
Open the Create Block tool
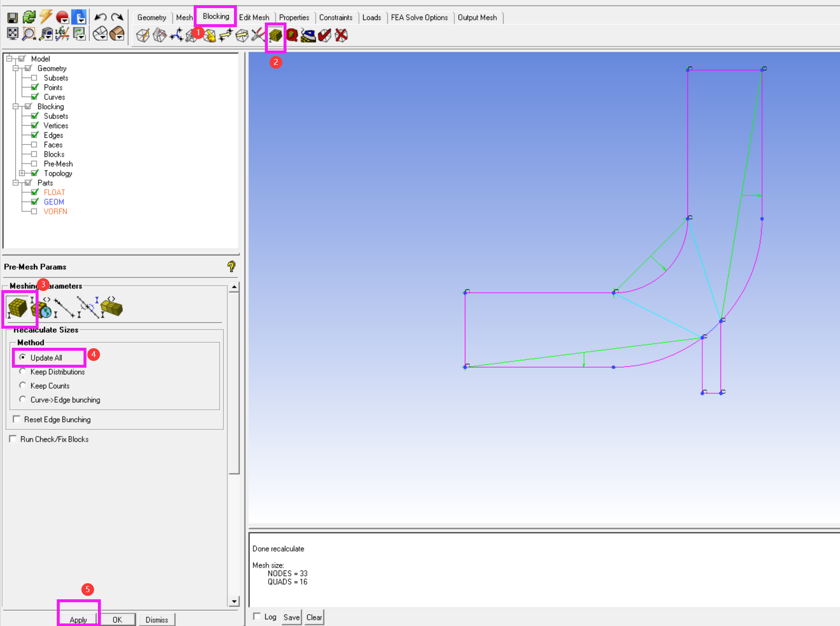(x=143, y=35)
